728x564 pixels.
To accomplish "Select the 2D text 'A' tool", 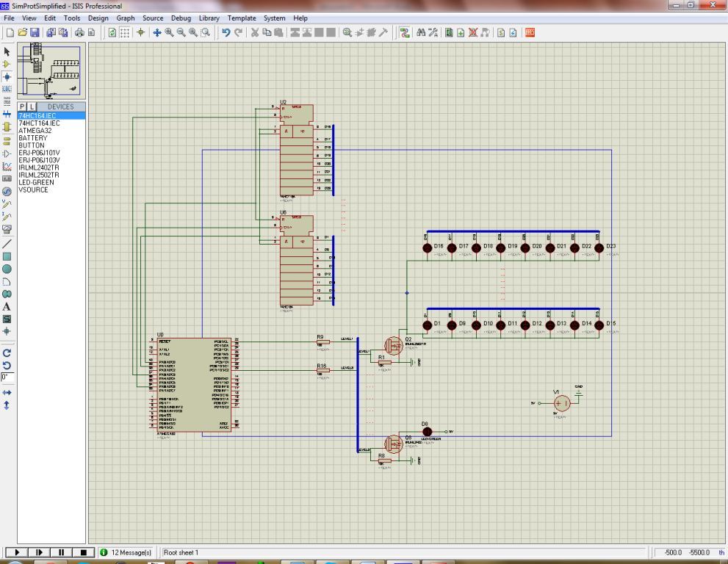I will coord(7,306).
